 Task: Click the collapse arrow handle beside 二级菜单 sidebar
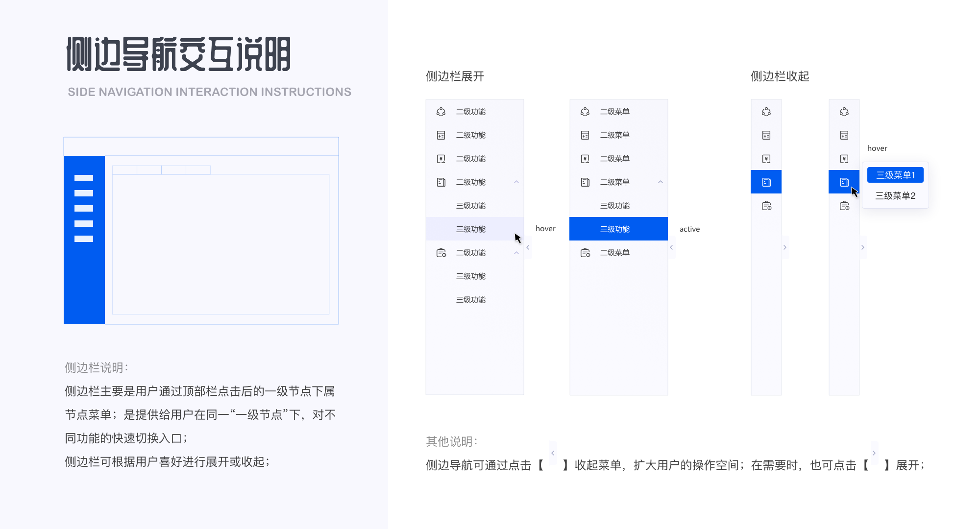[x=671, y=247]
